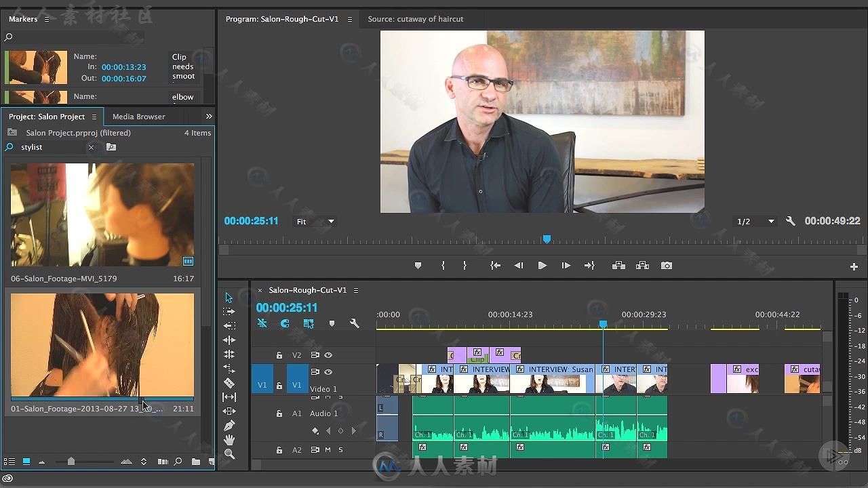Select the Ripple Edit tool
The width and height of the screenshot is (868, 488).
229,340
